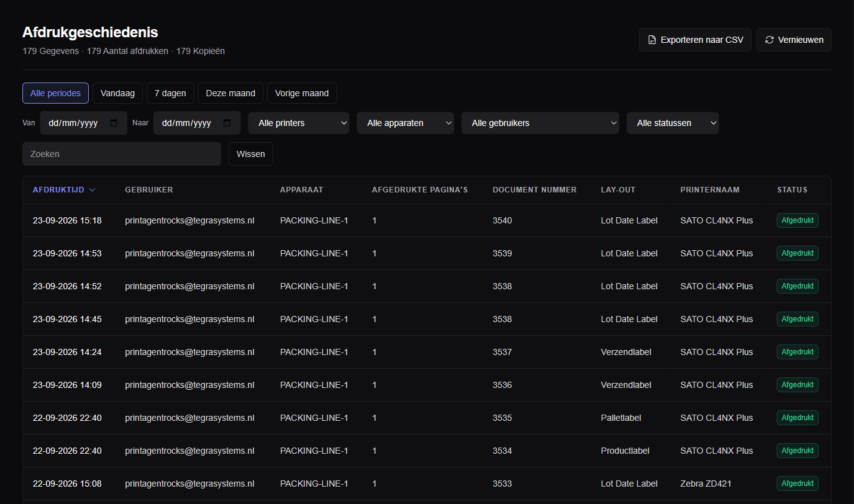Sort by AFGEDRUKTE PAGINA'S column header
The width and height of the screenshot is (854, 504).
[x=420, y=190]
